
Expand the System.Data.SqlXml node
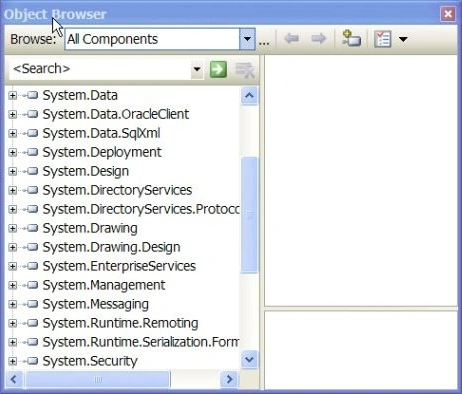point(12,134)
